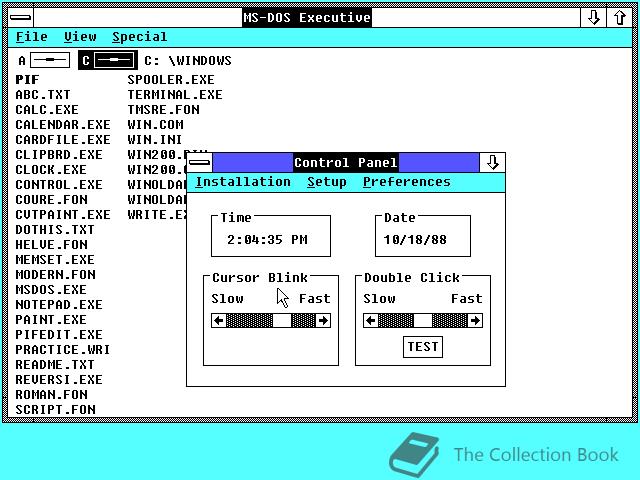The image size is (640, 480).
Task: Select HELVE.FON file
Action: coord(51,245)
